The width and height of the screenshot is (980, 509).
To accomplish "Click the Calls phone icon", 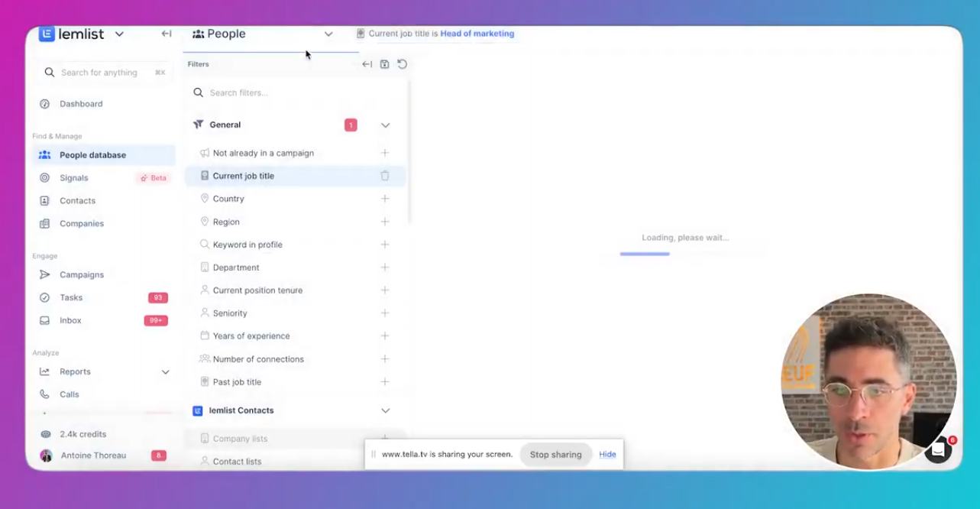I will point(45,395).
